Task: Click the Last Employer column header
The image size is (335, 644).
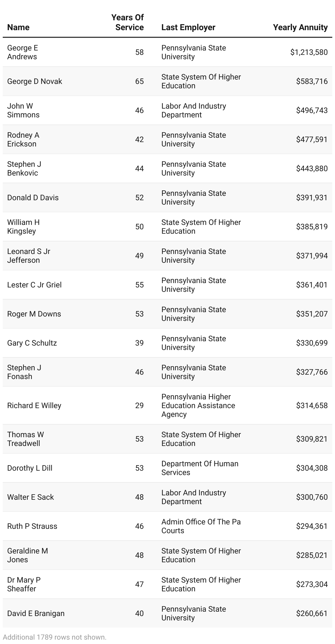Action: pyautogui.click(x=188, y=27)
